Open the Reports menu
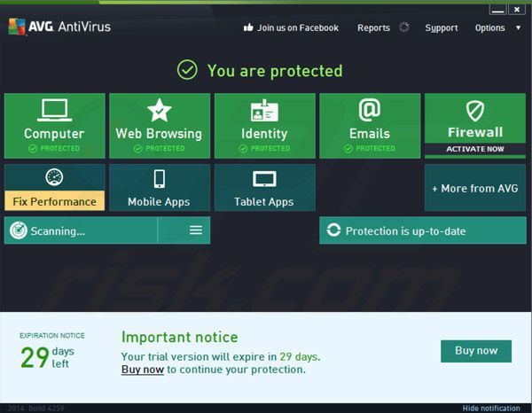Image resolution: width=532 pixels, height=413 pixels. (x=373, y=27)
